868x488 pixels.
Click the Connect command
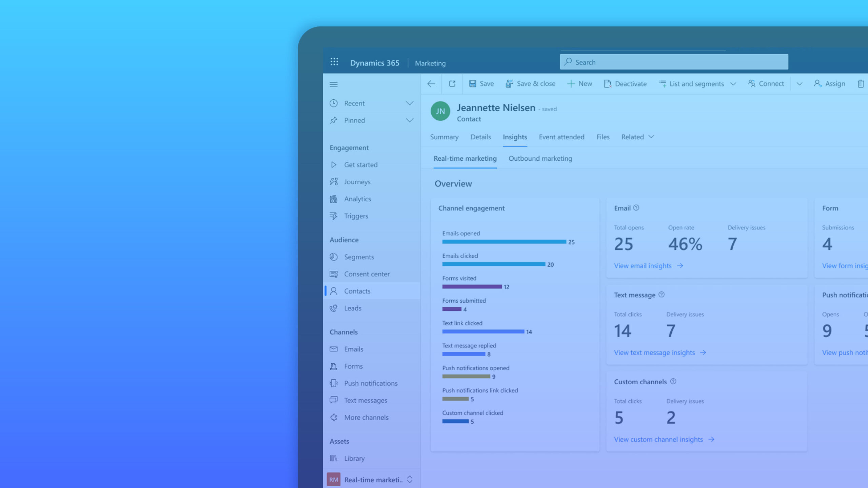tap(766, 84)
